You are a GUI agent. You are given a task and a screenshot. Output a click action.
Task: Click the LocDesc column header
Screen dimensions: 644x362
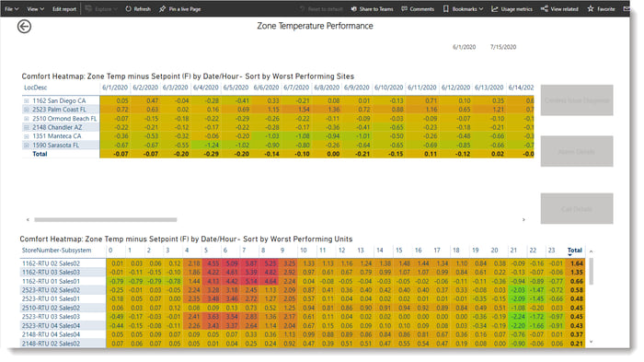click(35, 88)
